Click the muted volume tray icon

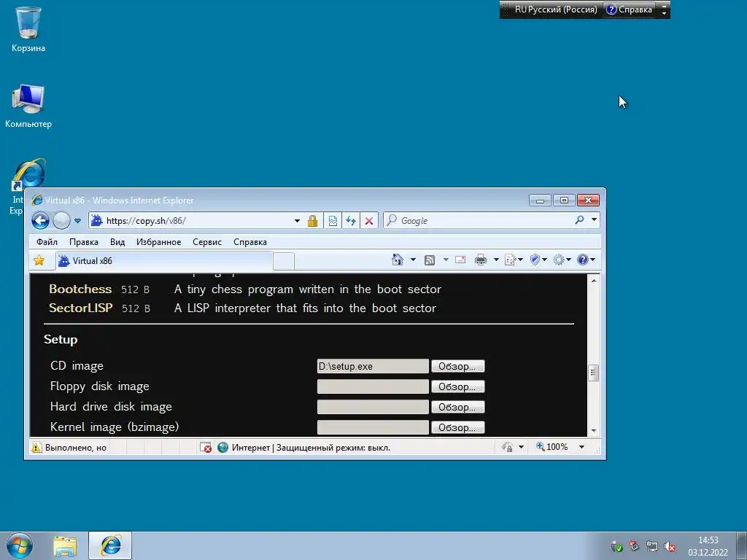click(x=670, y=546)
